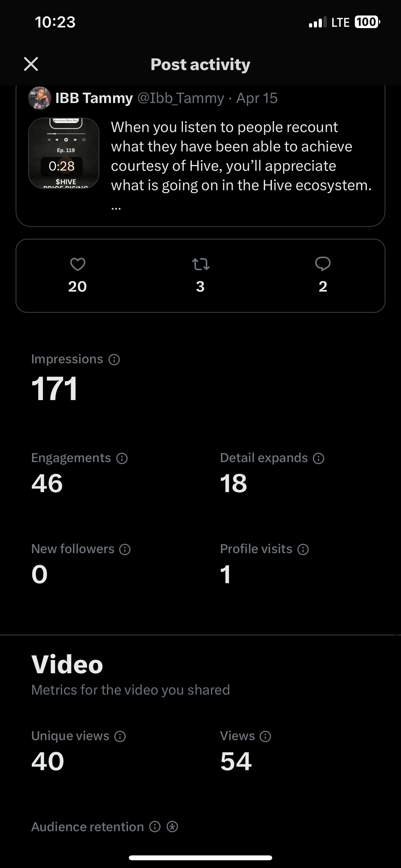This screenshot has width=401, height=868.
Task: Open the New followers info icon
Action: [x=125, y=550]
